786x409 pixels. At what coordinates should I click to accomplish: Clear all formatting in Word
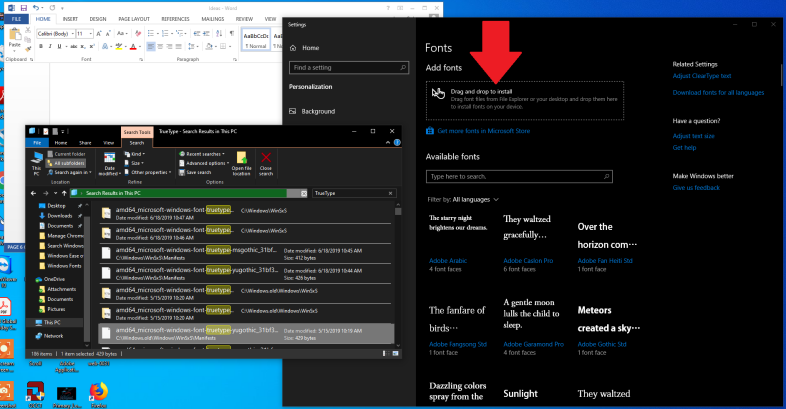point(138,34)
